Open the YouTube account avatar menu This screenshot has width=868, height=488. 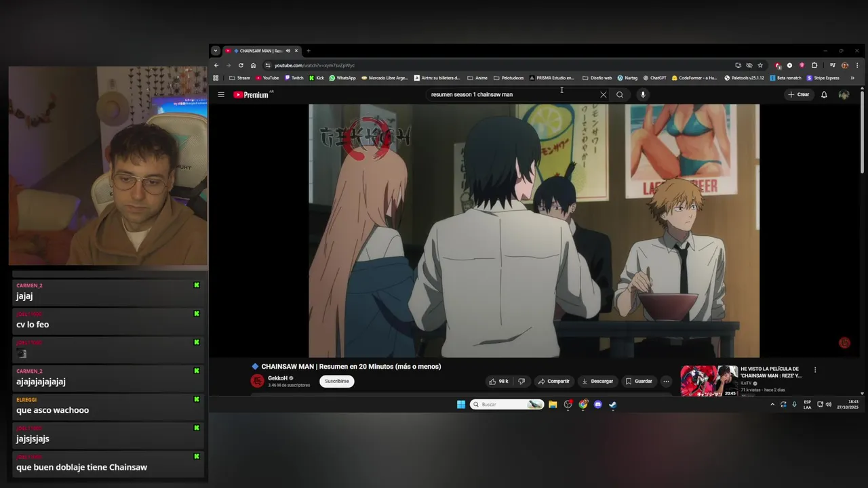tap(844, 95)
